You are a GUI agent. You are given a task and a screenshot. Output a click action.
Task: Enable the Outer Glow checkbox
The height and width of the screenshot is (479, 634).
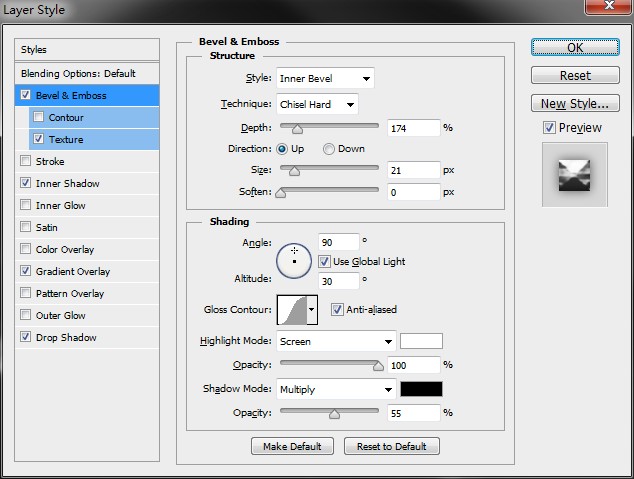point(25,314)
